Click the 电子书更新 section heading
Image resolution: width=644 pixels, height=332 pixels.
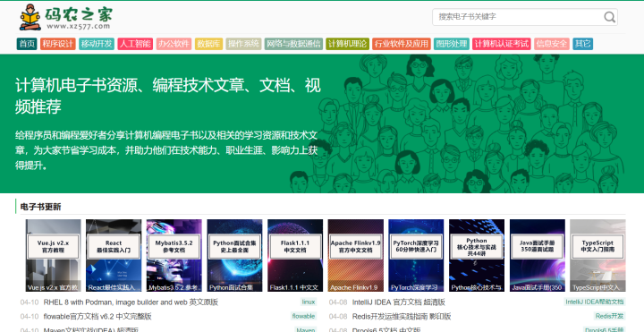click(40, 207)
